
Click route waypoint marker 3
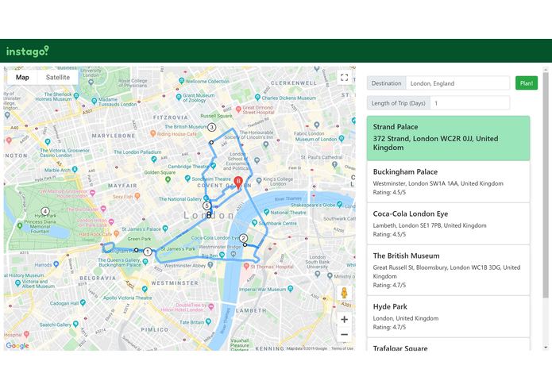(211, 127)
